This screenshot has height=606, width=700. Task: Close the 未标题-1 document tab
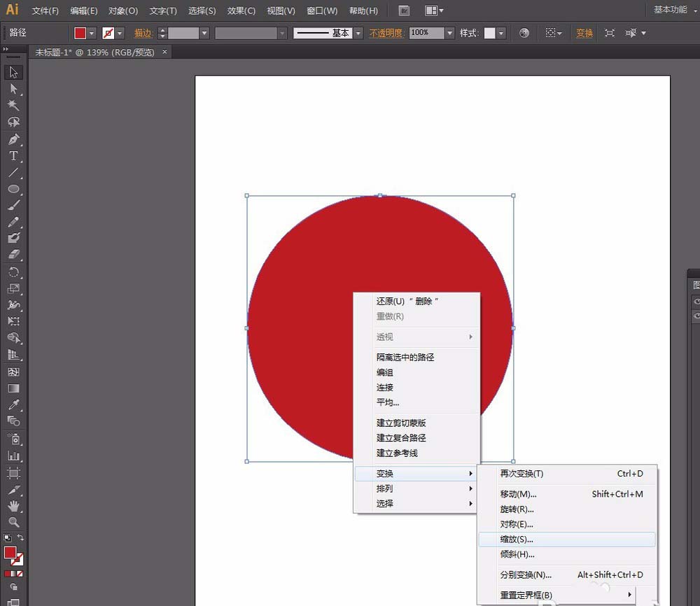(164, 52)
